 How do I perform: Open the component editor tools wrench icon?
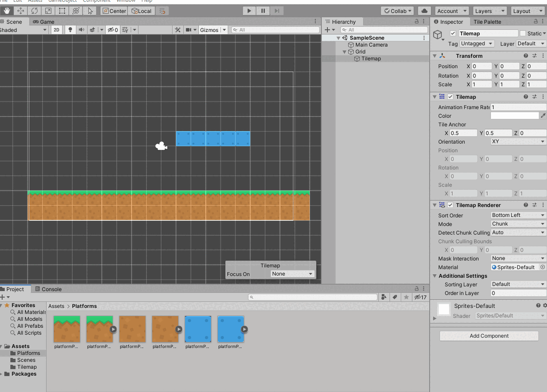point(178,30)
